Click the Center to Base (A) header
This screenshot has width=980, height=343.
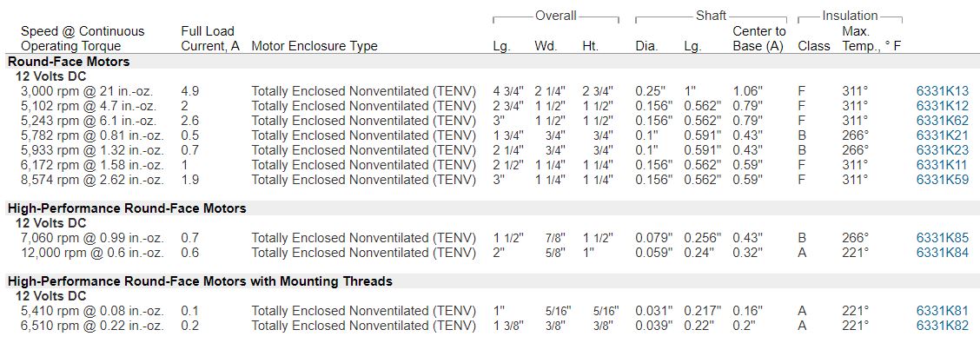(x=758, y=39)
